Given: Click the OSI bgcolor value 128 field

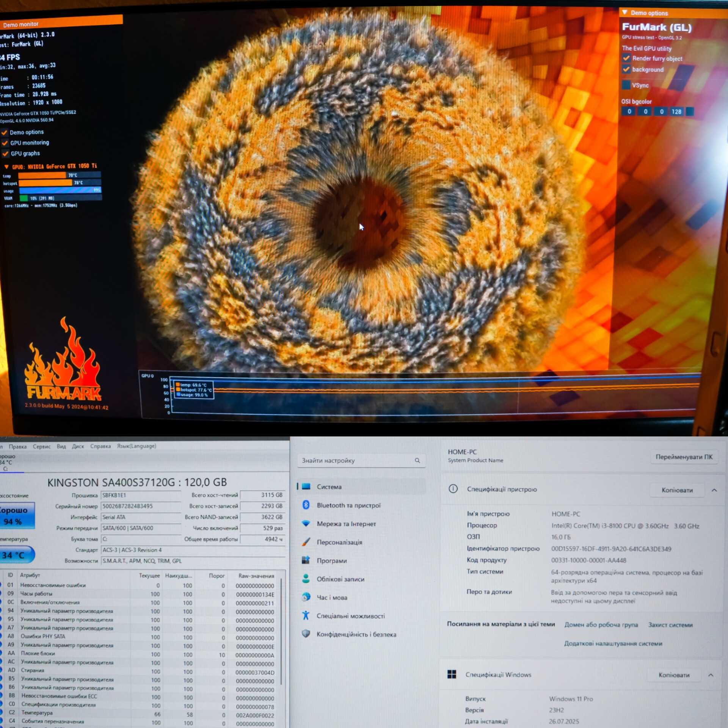Looking at the screenshot, I should 676,111.
